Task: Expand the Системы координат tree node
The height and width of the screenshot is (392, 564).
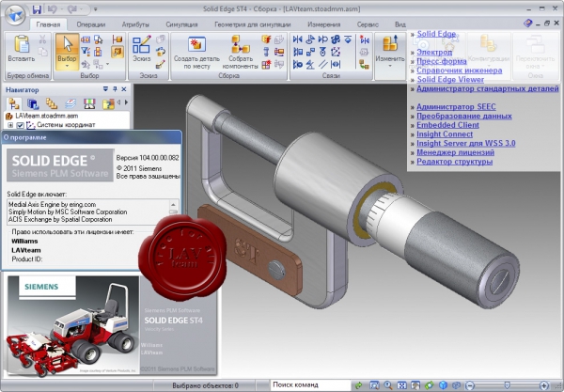Action: [10, 125]
